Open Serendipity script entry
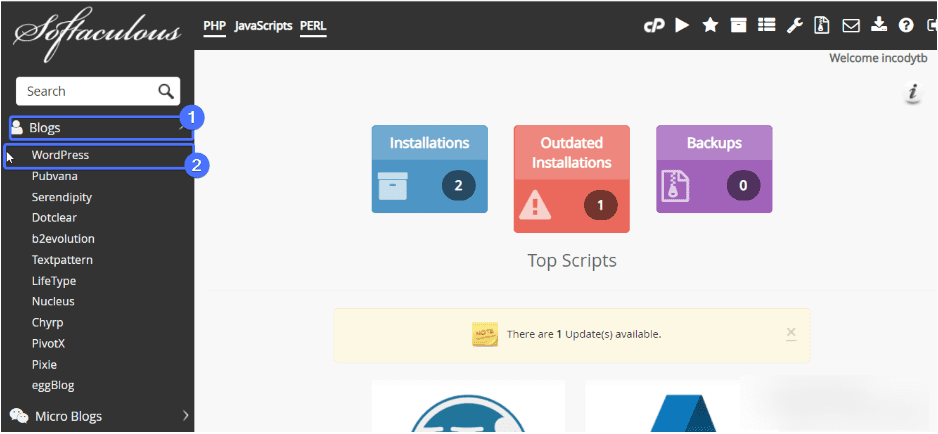Image resolution: width=938 pixels, height=434 pixels. coord(62,197)
